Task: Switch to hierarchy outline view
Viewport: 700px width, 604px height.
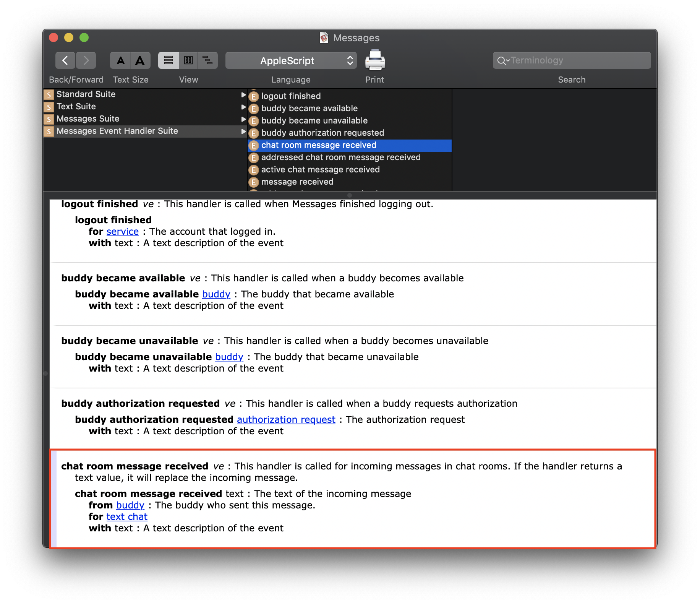Action: (x=207, y=60)
